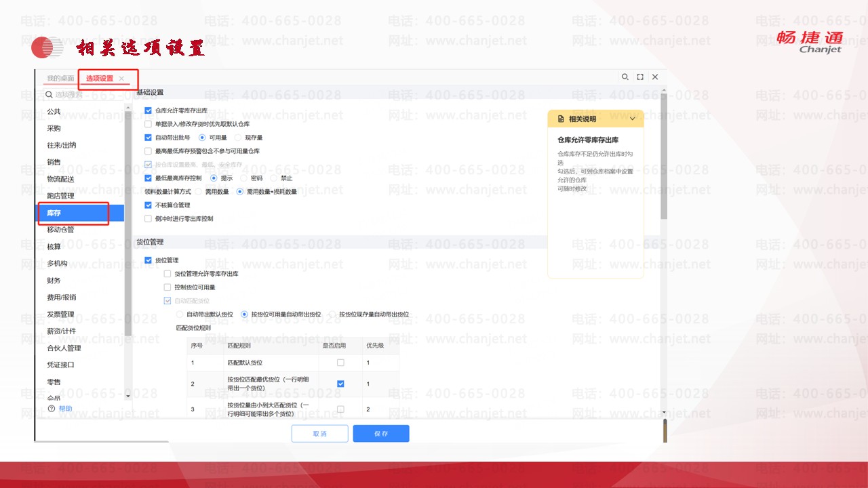Screen dimensions: 868x488
Task: Toggle the 最低最高库存控制 checkbox
Action: (x=148, y=178)
